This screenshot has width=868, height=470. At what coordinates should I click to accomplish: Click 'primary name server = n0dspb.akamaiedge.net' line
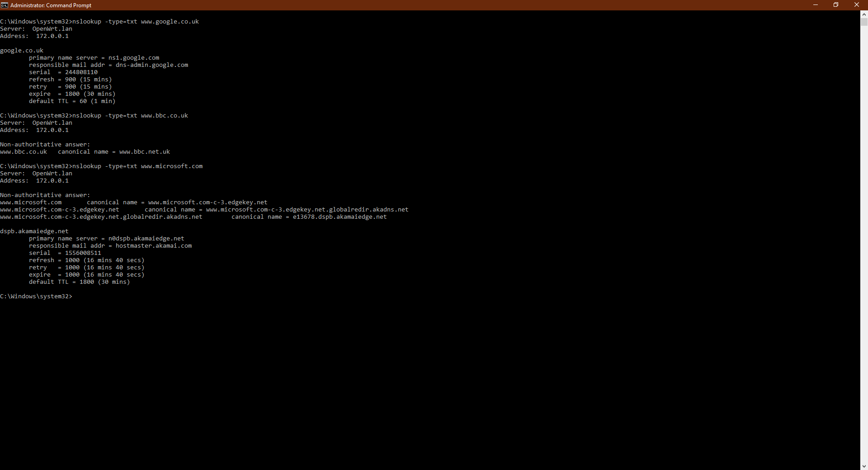(107, 239)
